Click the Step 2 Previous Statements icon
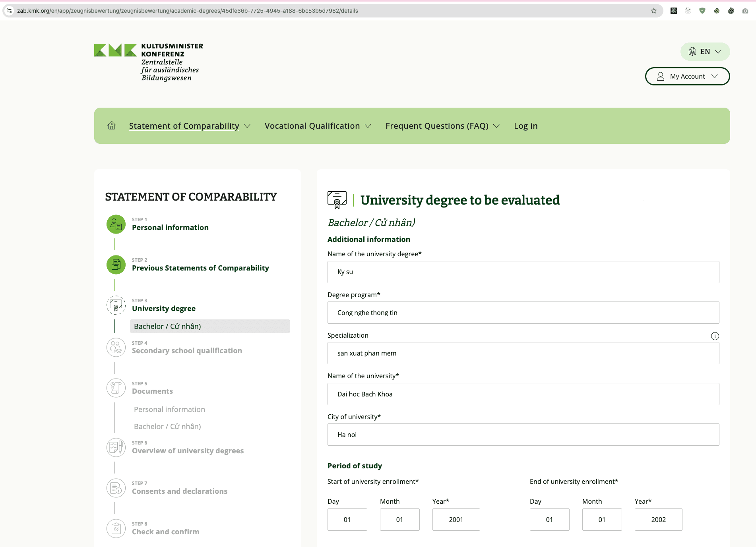756x547 pixels. [x=116, y=265]
